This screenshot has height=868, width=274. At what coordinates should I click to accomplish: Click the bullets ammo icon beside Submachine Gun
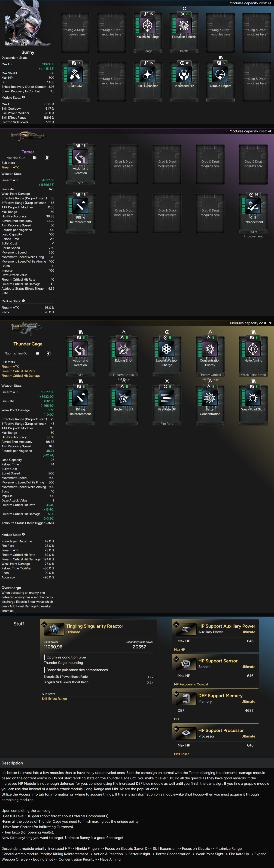(37, 353)
